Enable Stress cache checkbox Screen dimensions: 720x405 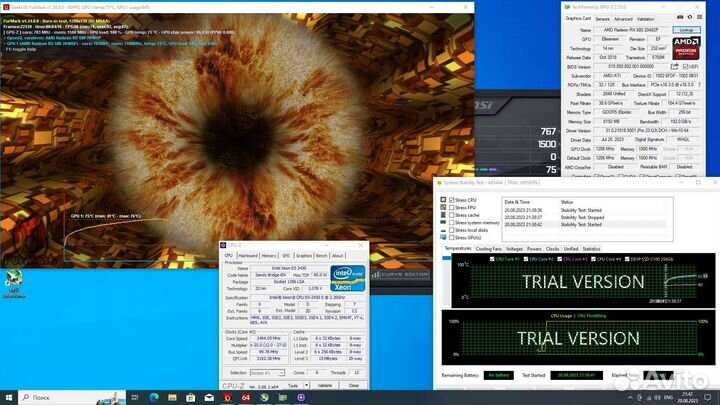[x=452, y=215]
